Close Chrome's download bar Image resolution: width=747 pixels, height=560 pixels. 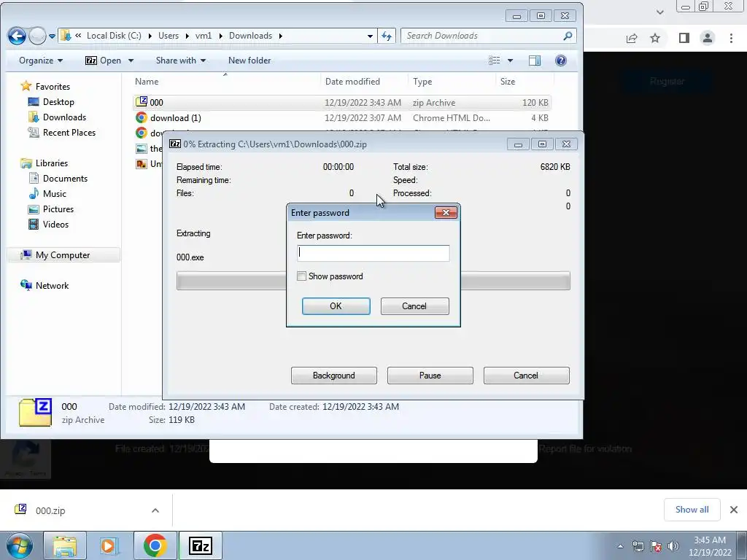[x=734, y=510]
